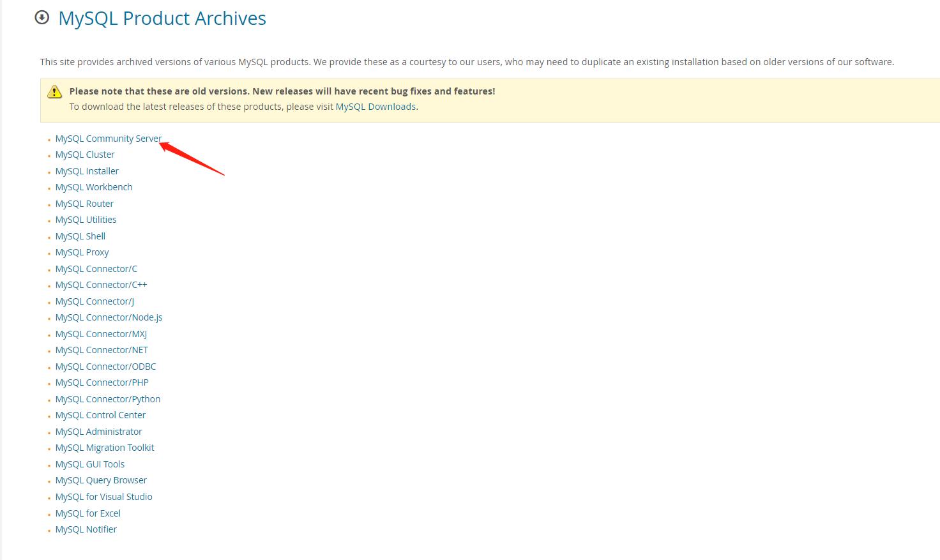Go to MySQL Workbench archive
The image size is (940, 560).
tap(94, 187)
